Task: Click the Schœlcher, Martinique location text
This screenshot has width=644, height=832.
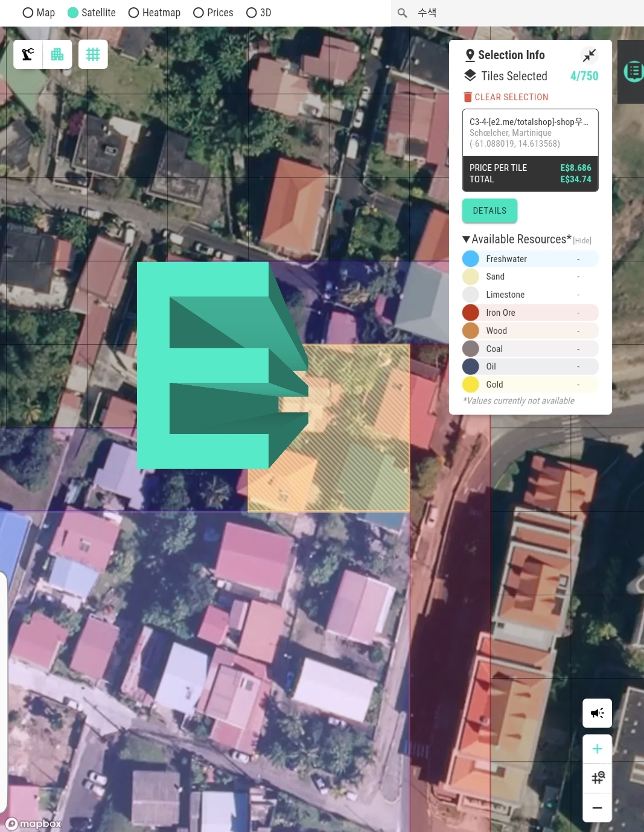Action: point(511,133)
